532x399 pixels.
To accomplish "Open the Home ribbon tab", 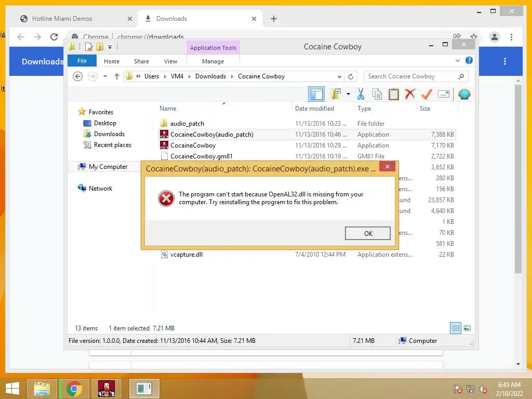I will pos(112,61).
